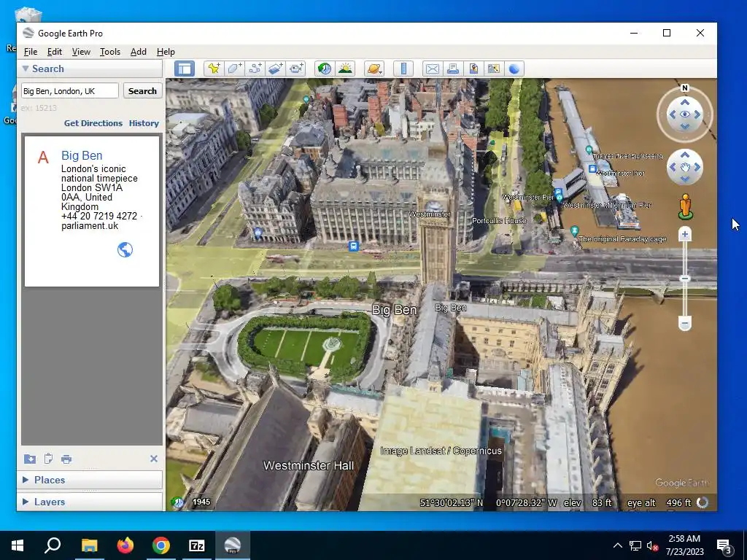Copy results to clipboard

(48, 459)
